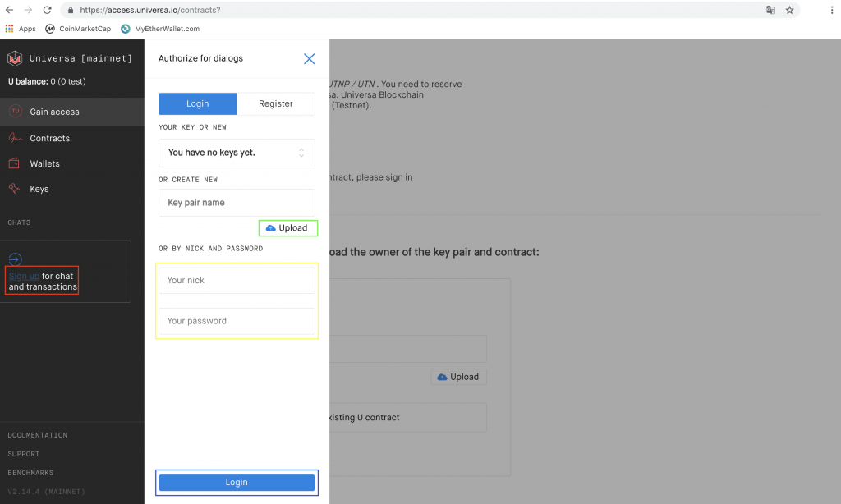The width and height of the screenshot is (841, 504).
Task: Click the Keys icon in sidebar
Action: click(15, 188)
